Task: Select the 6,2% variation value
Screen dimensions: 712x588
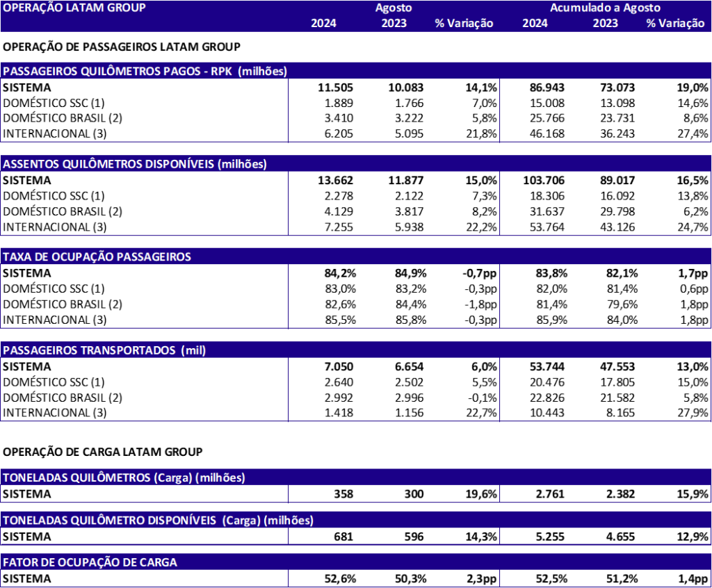Action: [695, 211]
